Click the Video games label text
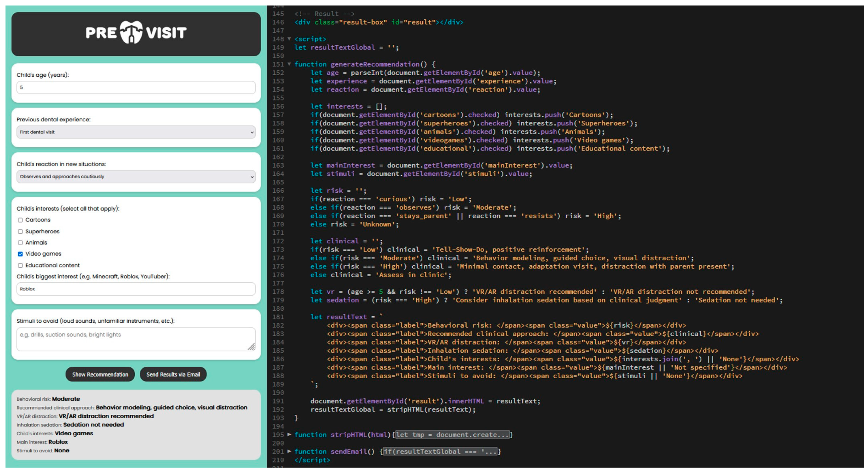Image resolution: width=868 pixels, height=471 pixels. click(43, 254)
